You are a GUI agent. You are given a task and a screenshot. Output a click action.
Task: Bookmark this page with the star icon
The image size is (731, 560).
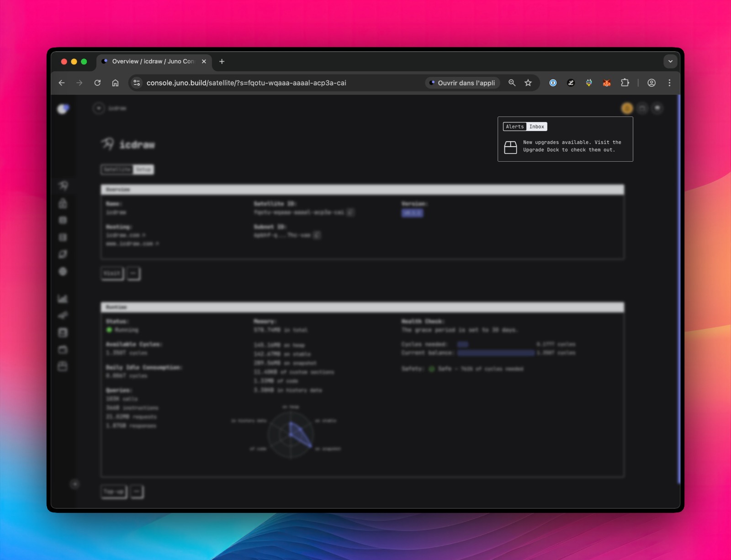click(x=528, y=83)
